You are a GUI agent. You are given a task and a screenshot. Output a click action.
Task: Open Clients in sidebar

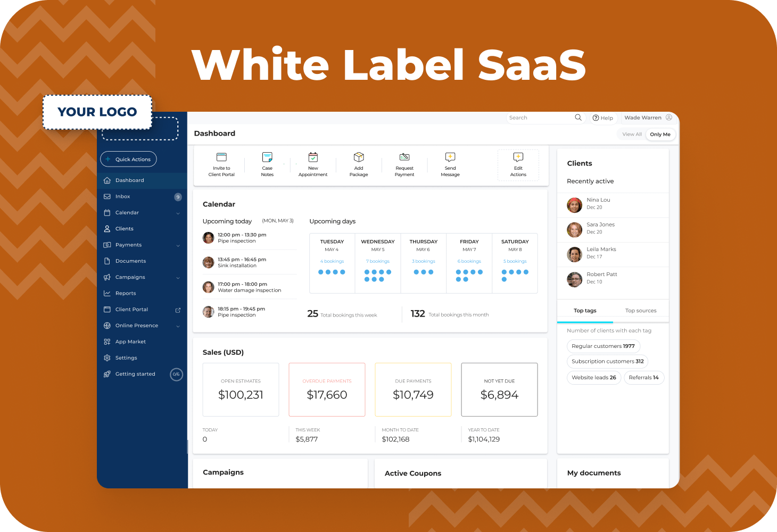pyautogui.click(x=142, y=229)
